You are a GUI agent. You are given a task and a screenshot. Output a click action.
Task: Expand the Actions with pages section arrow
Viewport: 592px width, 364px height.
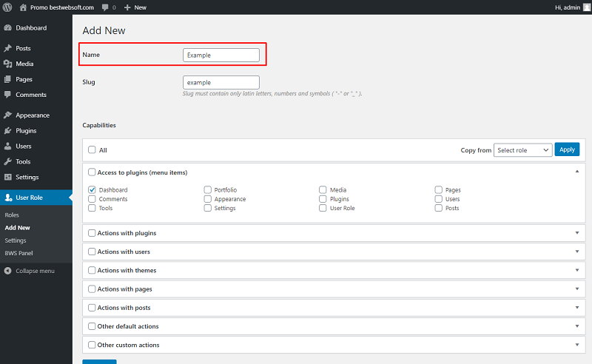point(577,289)
